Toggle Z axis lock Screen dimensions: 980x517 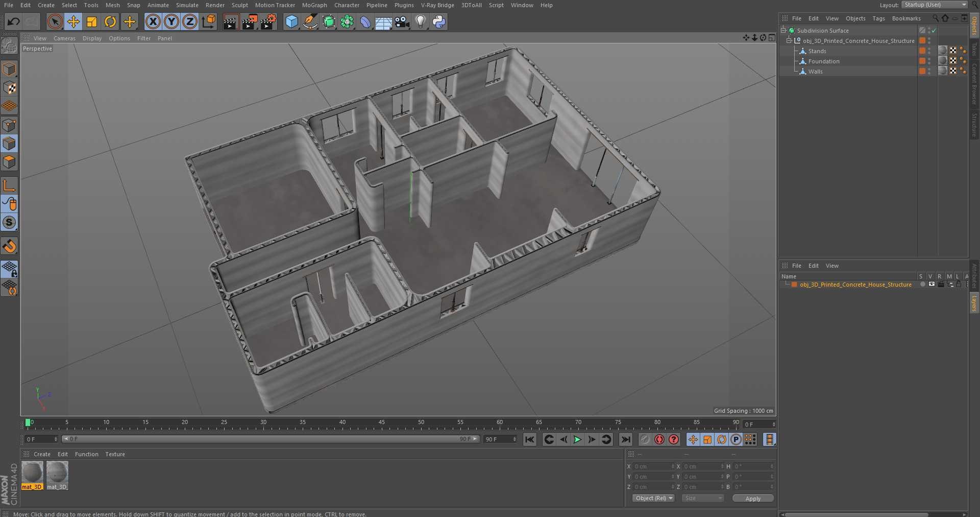[x=190, y=21]
